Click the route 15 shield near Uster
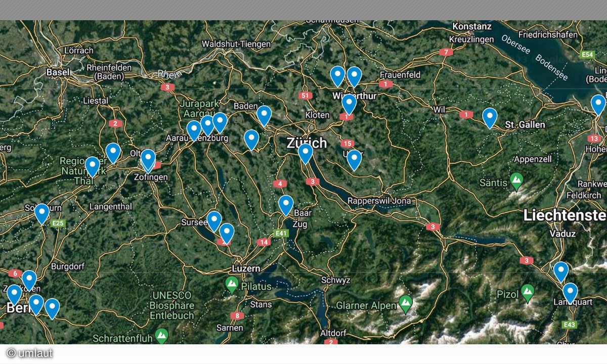The width and height of the screenshot is (607, 364). pos(346,144)
